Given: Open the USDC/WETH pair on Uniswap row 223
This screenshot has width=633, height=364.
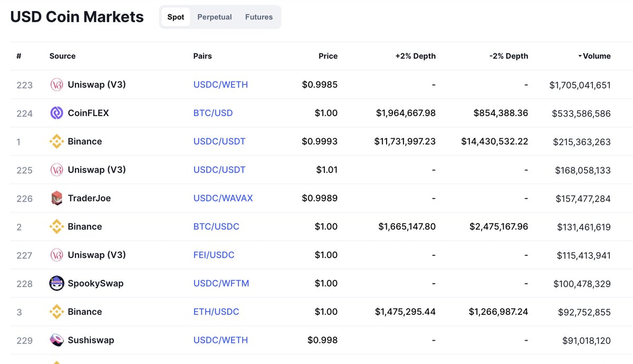Looking at the screenshot, I should (220, 84).
